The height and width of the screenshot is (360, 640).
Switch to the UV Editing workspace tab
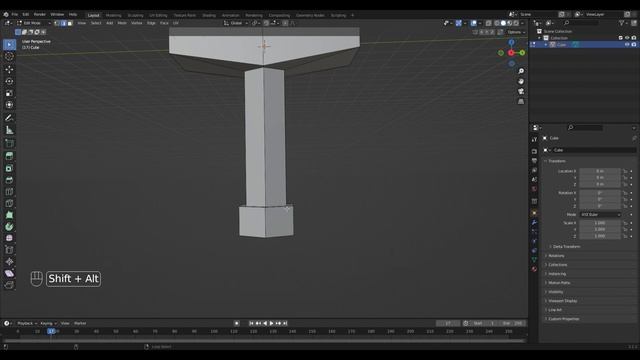click(158, 15)
